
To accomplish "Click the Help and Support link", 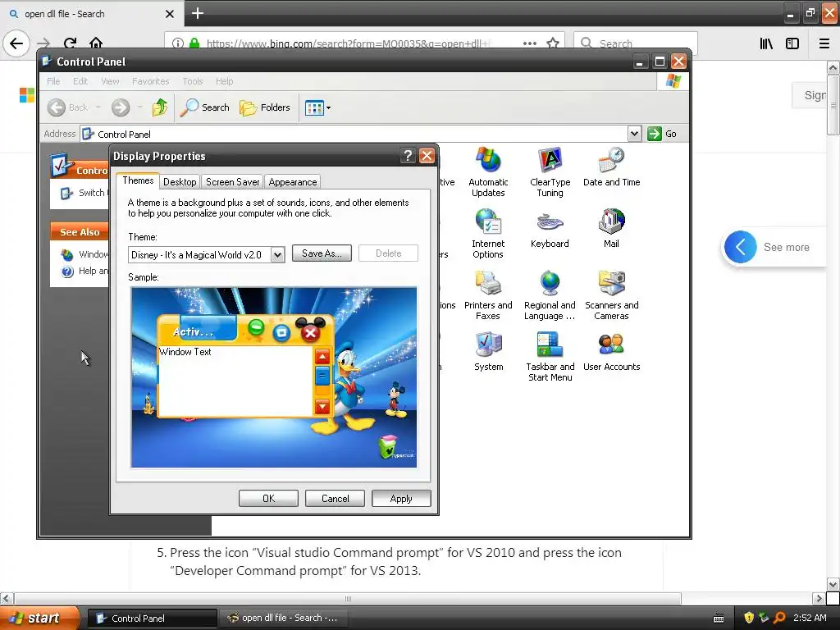I will coord(85,271).
